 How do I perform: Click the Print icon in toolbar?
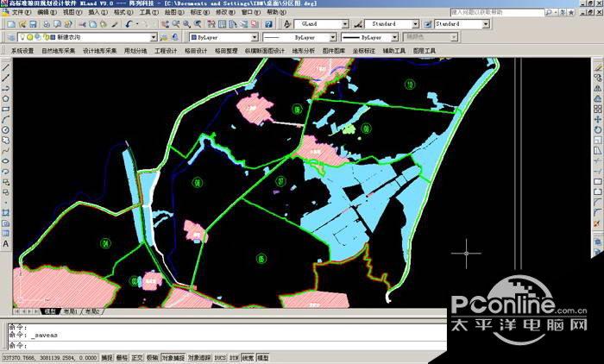47,24
